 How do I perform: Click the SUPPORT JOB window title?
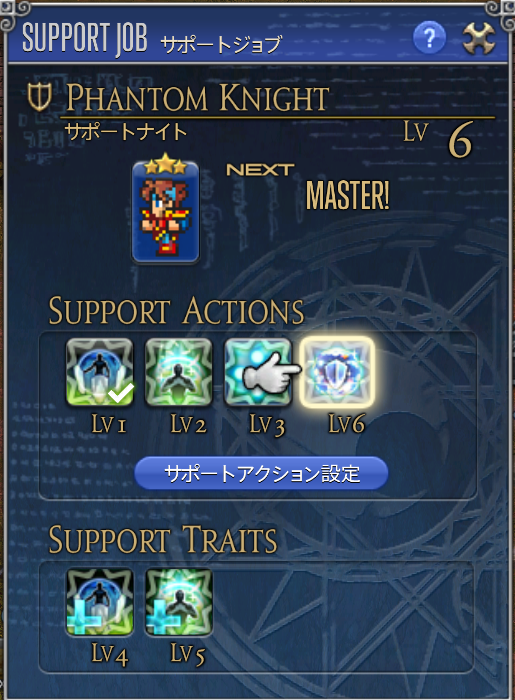click(x=85, y=38)
